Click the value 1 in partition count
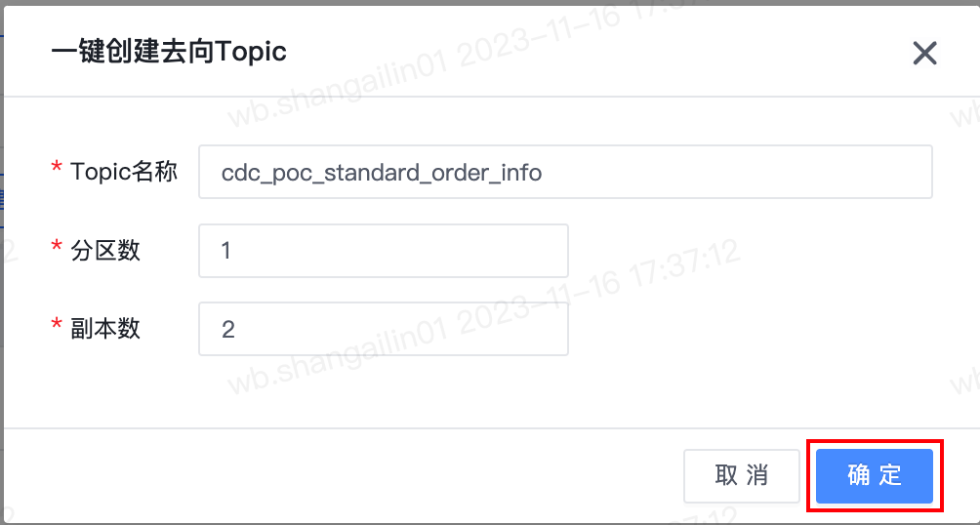Screen dimensions: 980x525 (x=226, y=251)
